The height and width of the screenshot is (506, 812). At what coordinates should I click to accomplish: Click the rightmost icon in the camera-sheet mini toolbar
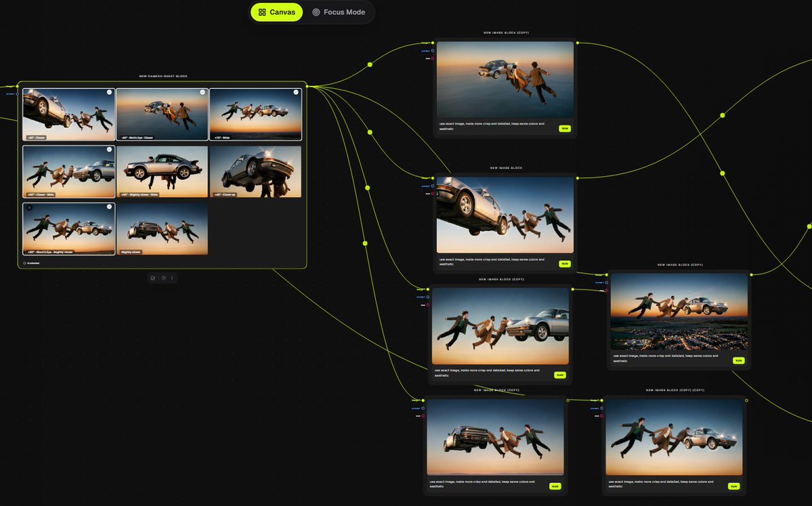click(x=172, y=278)
